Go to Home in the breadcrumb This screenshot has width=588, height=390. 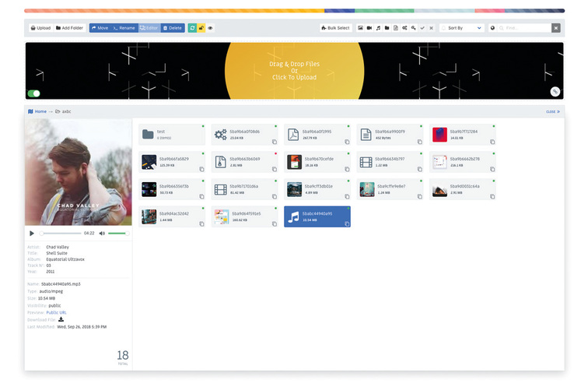tap(37, 111)
